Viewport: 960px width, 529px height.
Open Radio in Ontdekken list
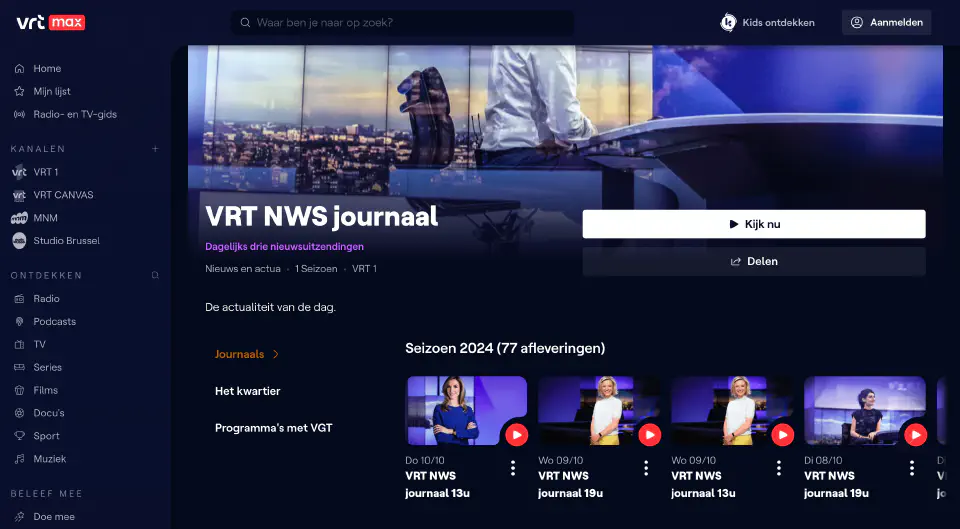click(x=37, y=299)
